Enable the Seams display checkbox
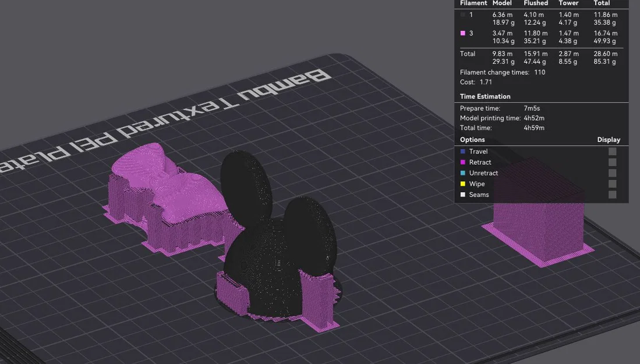The image size is (640, 364). [612, 195]
